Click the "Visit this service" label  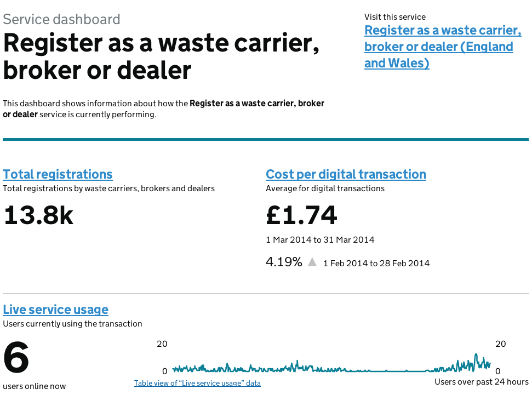pyautogui.click(x=395, y=16)
